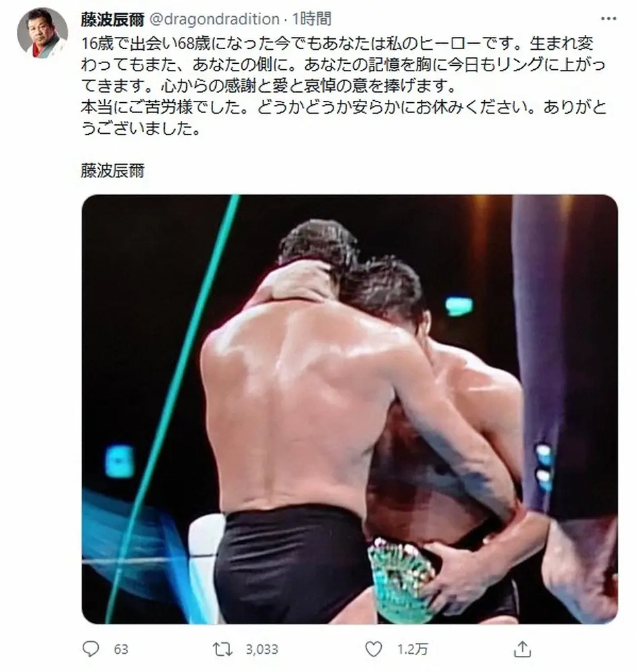The width and height of the screenshot is (636, 672).
Task: Click the 1.2万 likes count
Action: [413, 649]
